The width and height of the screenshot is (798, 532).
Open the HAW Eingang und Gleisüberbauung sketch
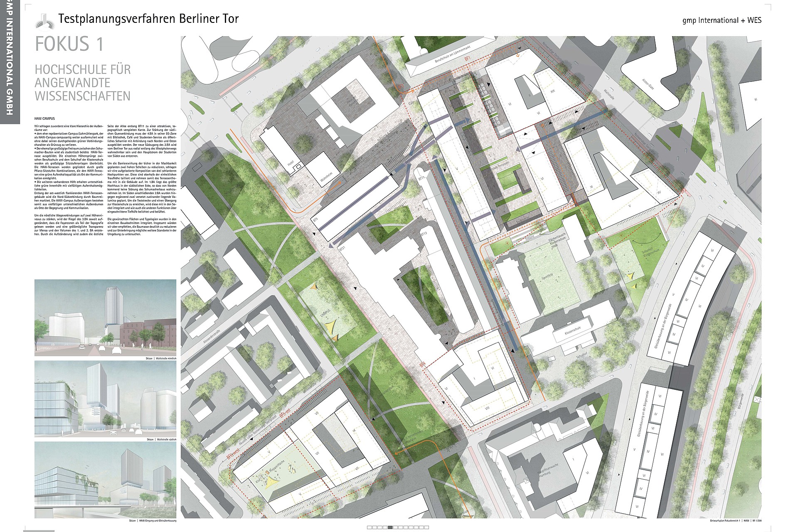105,479
